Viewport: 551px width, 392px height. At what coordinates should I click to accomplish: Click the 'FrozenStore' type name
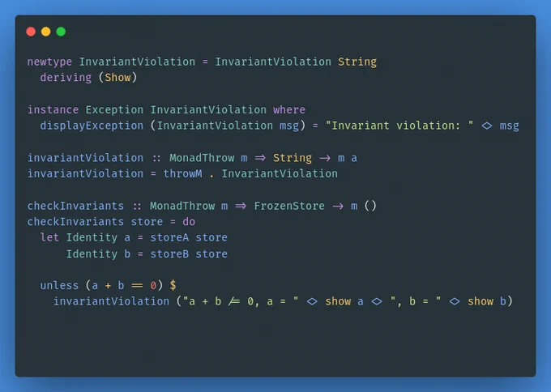pos(289,206)
